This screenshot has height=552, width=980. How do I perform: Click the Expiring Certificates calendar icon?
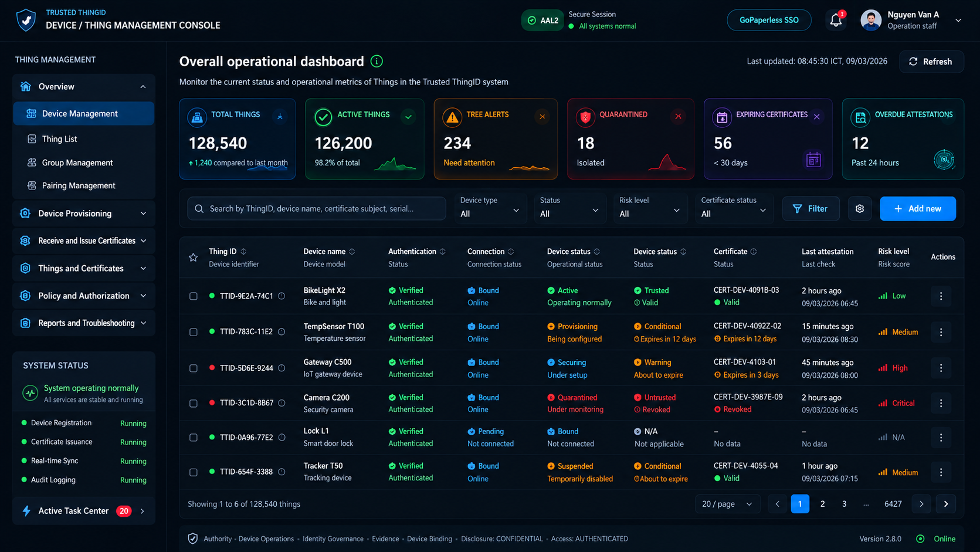[x=813, y=160]
